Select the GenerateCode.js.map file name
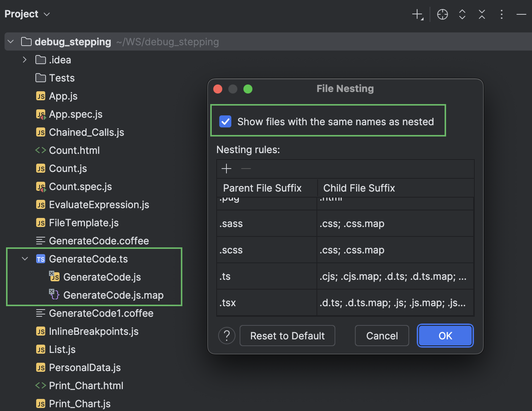Screen dimensions: 532x411 (x=113, y=295)
